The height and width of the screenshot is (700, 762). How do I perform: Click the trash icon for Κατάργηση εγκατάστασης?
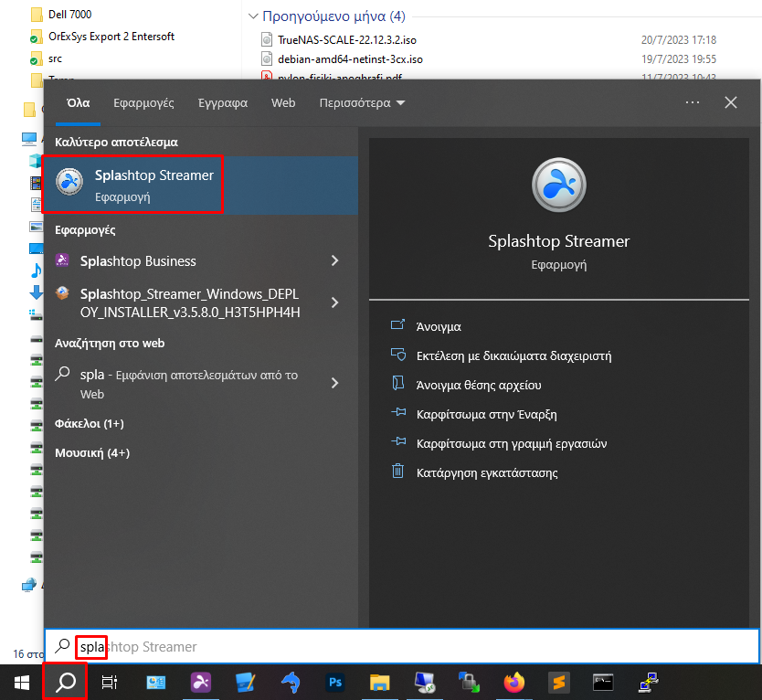[398, 471]
